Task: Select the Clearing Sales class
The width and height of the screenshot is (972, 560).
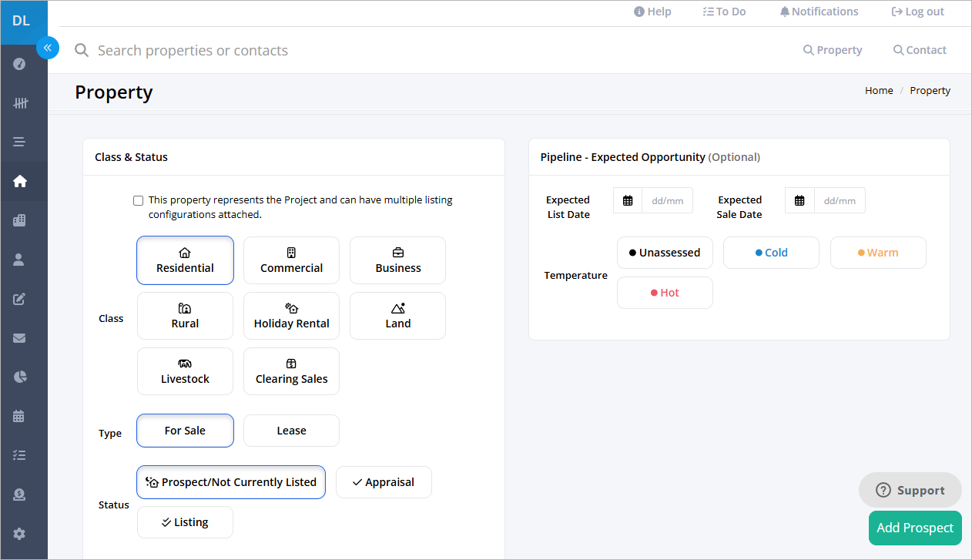Action: (x=291, y=371)
